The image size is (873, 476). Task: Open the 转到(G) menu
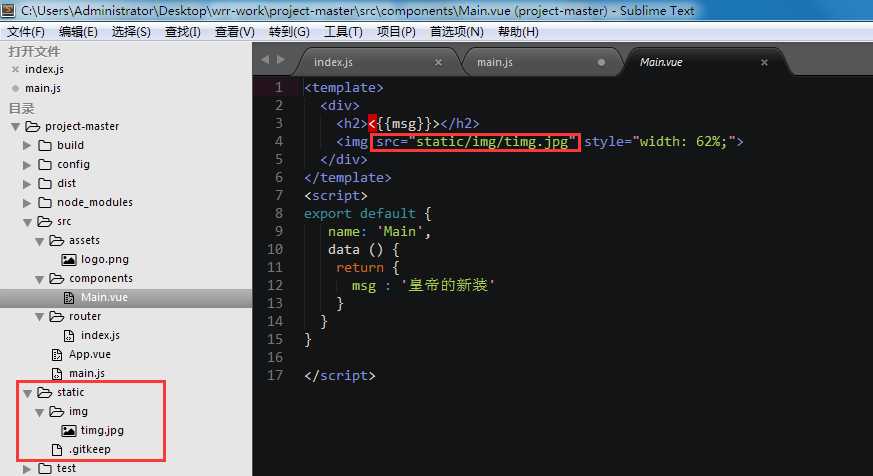289,32
